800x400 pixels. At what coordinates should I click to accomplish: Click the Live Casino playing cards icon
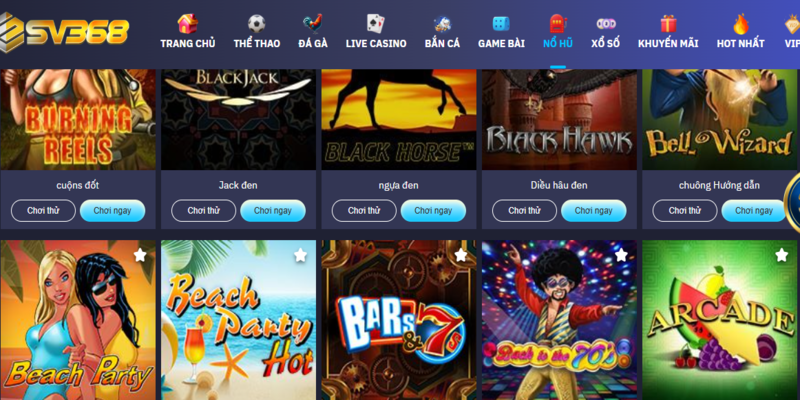[376, 23]
